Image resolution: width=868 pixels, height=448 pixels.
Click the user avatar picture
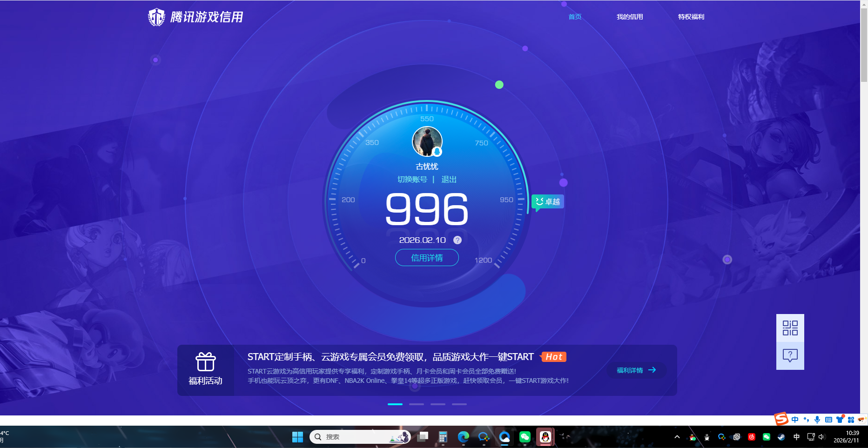(427, 141)
